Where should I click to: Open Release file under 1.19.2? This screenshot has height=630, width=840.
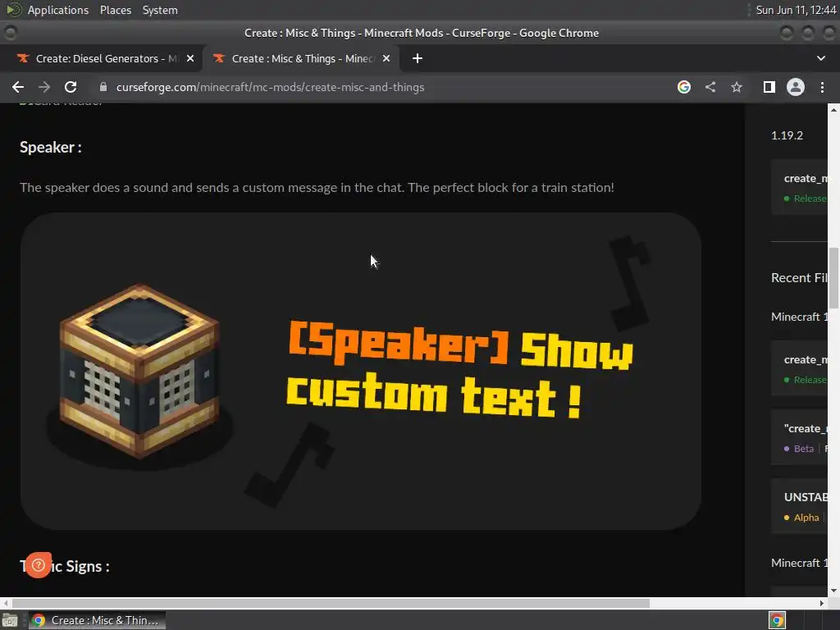tap(799, 188)
